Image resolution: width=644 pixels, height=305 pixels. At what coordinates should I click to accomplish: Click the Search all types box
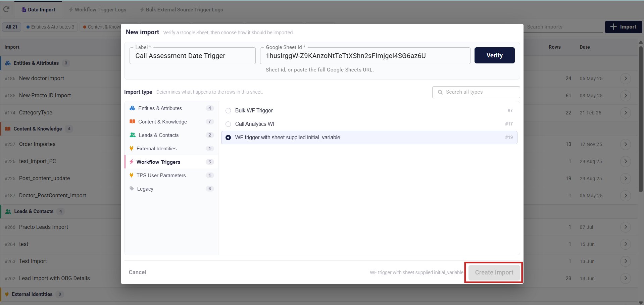point(476,92)
